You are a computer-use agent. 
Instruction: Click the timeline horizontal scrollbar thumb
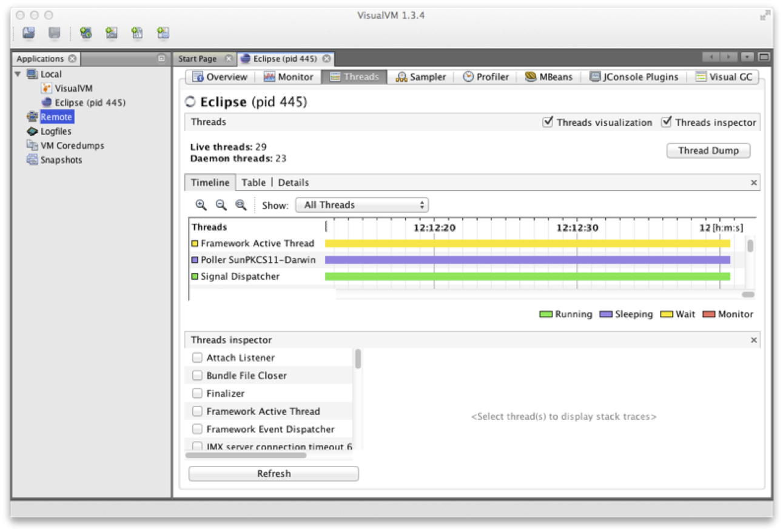tap(748, 295)
